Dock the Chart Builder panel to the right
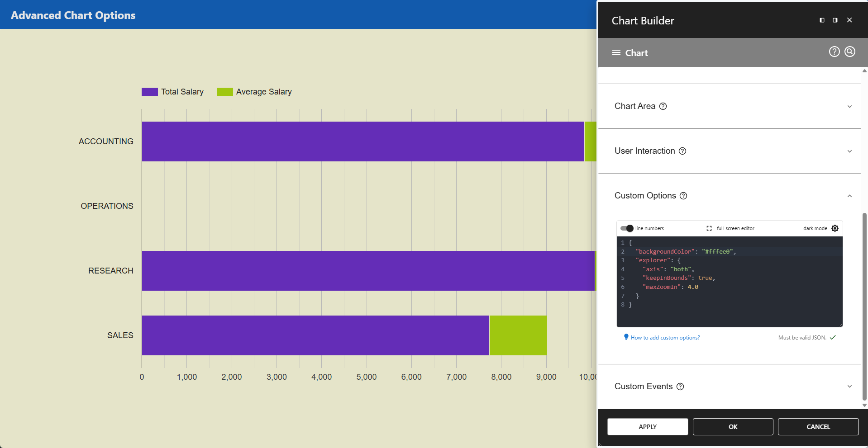The width and height of the screenshot is (868, 448). [835, 20]
